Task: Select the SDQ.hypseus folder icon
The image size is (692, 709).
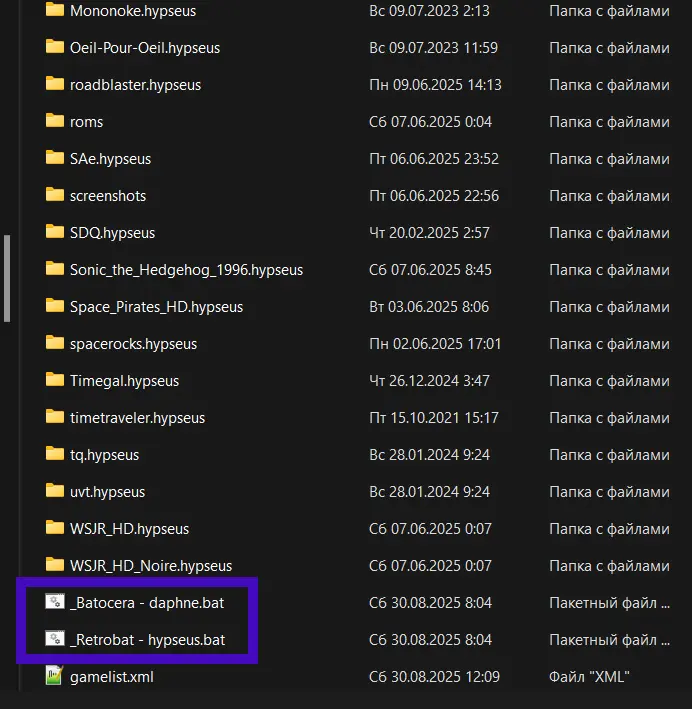Action: point(55,232)
